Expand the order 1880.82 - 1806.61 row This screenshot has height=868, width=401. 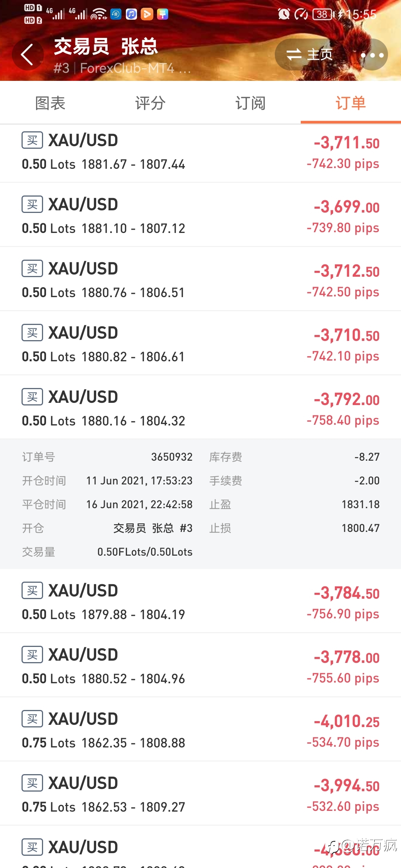click(200, 343)
